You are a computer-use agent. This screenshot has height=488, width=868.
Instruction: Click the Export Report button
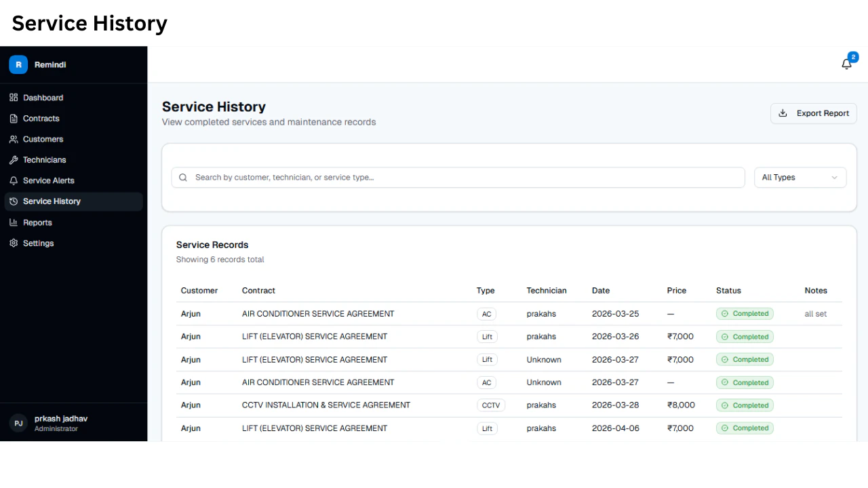[x=814, y=113]
